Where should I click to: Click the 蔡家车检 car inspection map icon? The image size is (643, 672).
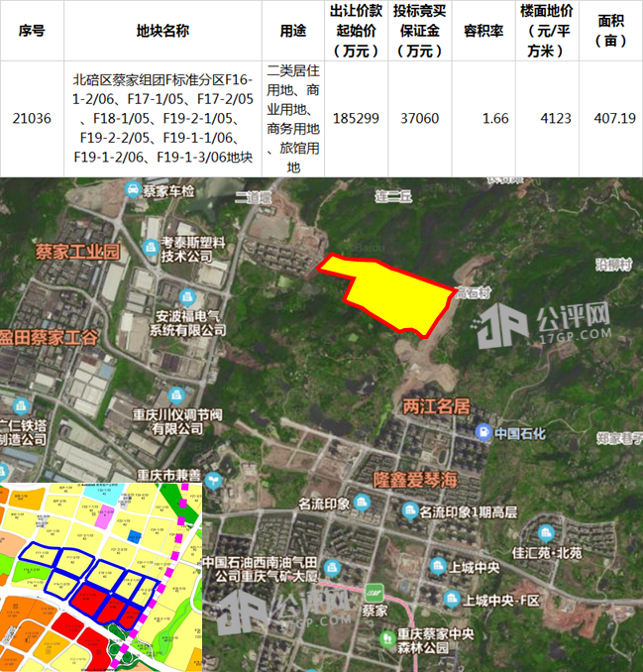132,189
